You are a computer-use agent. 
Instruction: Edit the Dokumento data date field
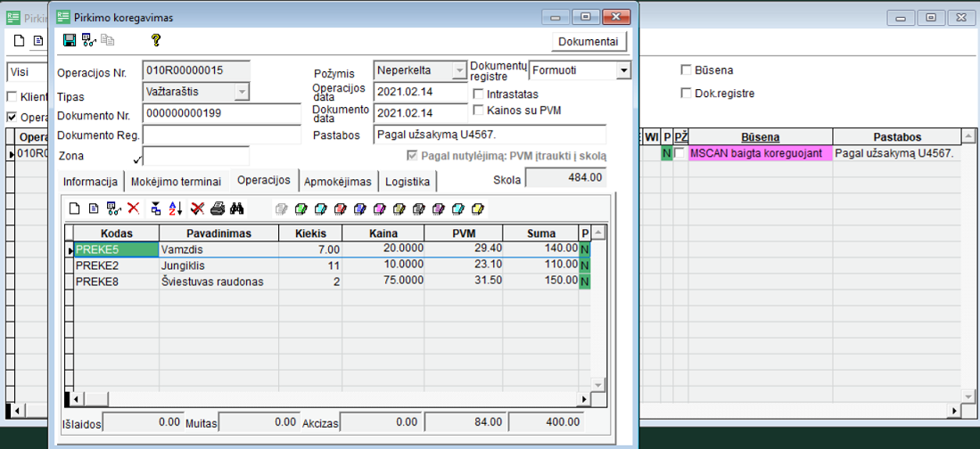(420, 113)
